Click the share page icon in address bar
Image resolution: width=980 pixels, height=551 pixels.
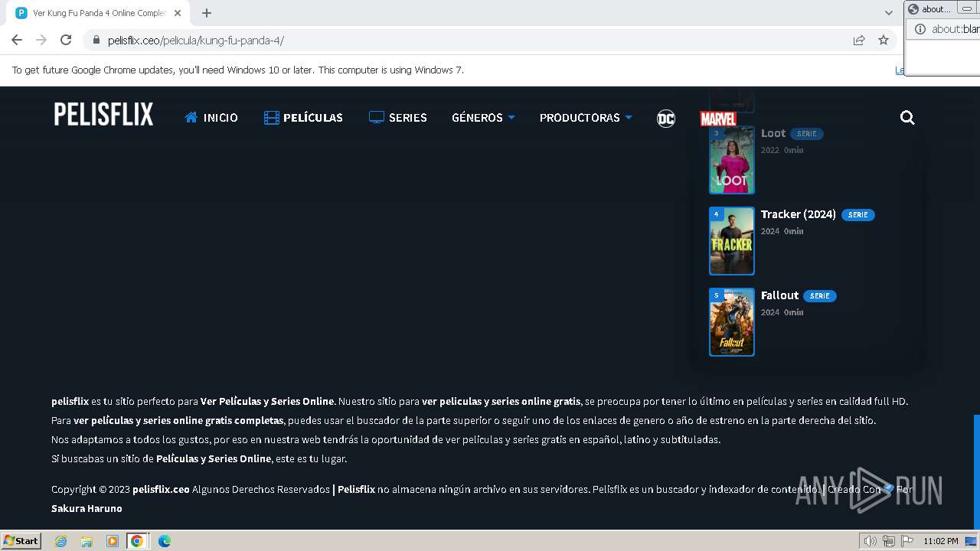click(859, 40)
